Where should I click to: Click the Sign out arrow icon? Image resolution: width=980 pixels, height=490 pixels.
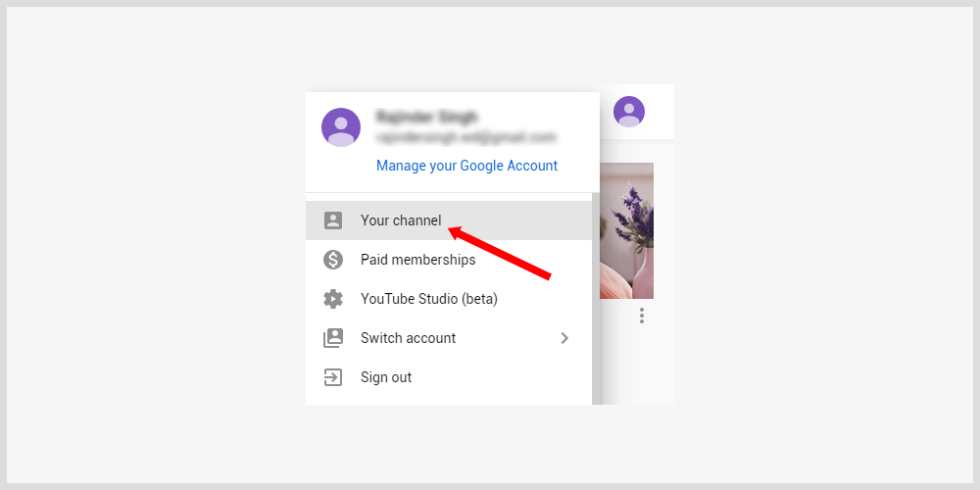tap(333, 377)
